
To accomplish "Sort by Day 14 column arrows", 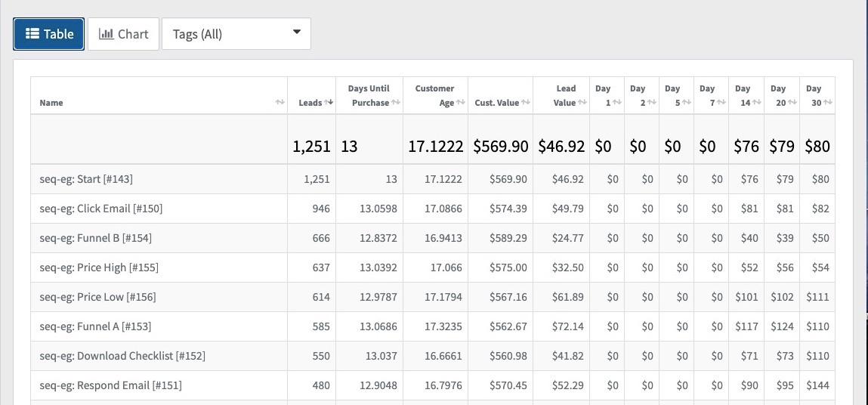I will [x=757, y=102].
